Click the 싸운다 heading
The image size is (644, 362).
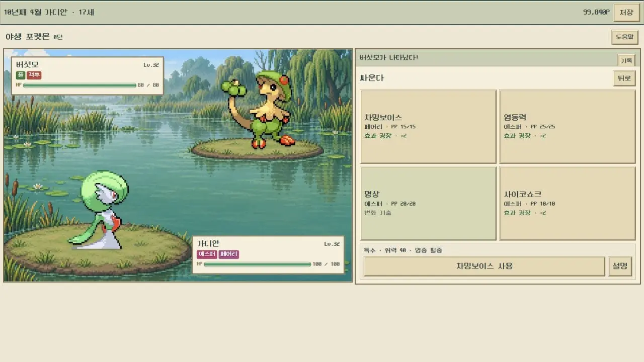point(372,78)
